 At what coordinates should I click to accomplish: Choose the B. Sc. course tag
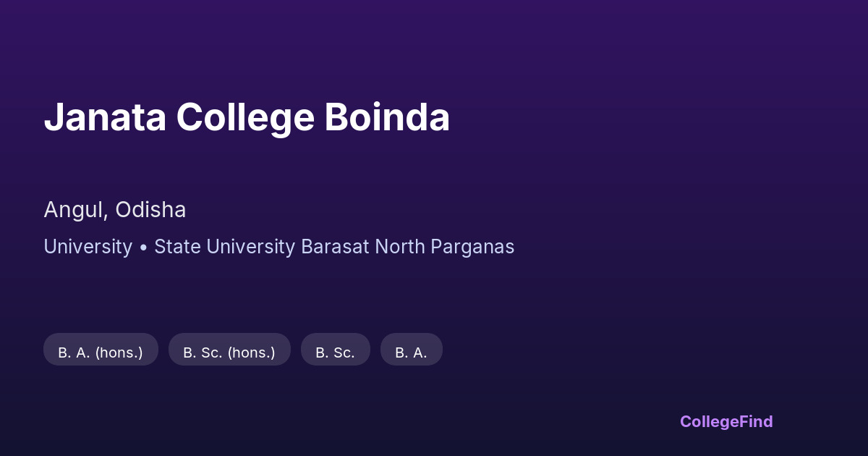[x=335, y=352]
